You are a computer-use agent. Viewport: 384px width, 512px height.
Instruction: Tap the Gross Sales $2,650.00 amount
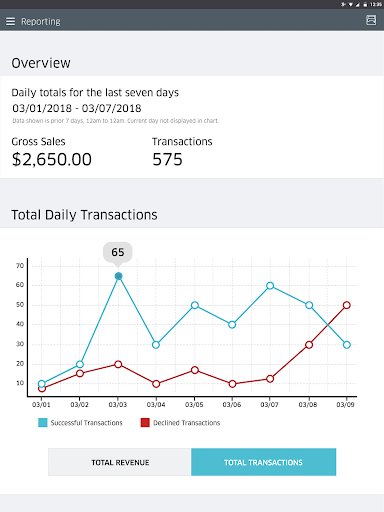pyautogui.click(x=52, y=159)
